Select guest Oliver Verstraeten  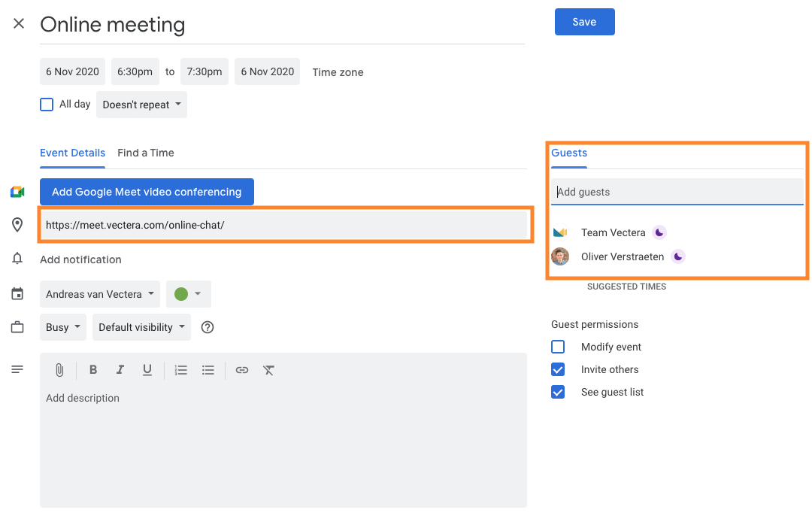click(x=623, y=257)
